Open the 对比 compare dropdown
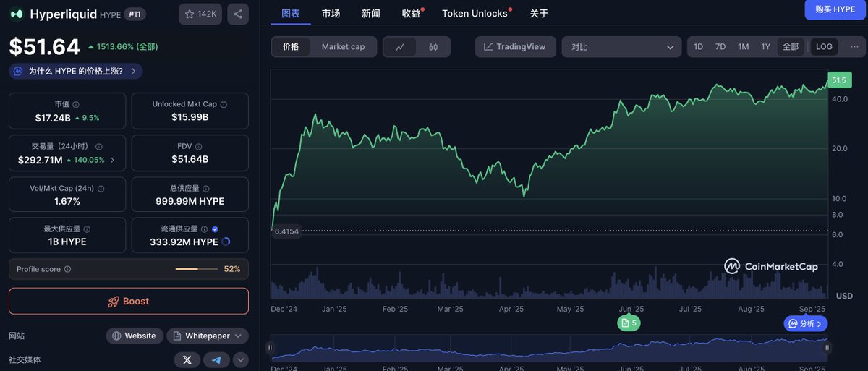This screenshot has height=371, width=868. tap(621, 47)
